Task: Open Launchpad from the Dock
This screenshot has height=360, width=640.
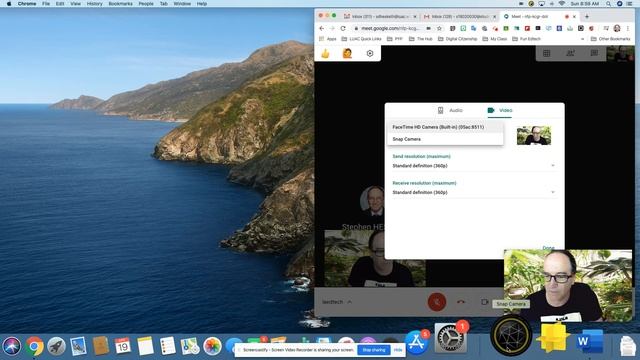Action: [56, 346]
